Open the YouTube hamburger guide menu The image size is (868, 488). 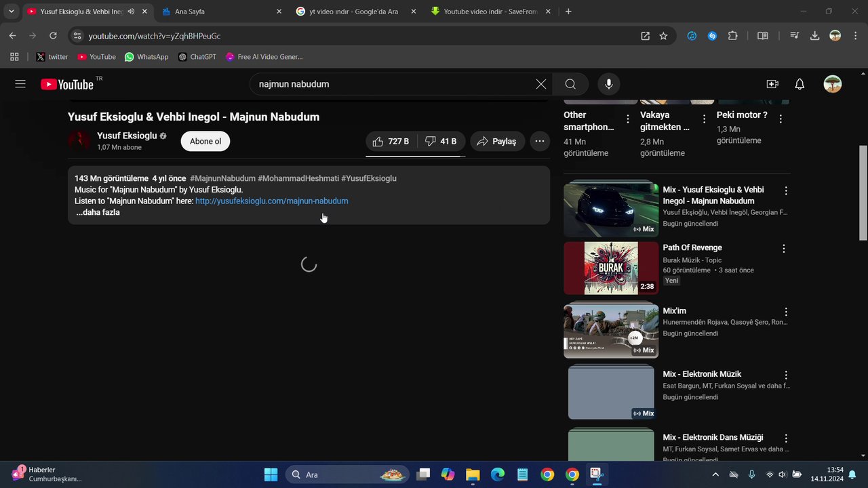(x=20, y=84)
